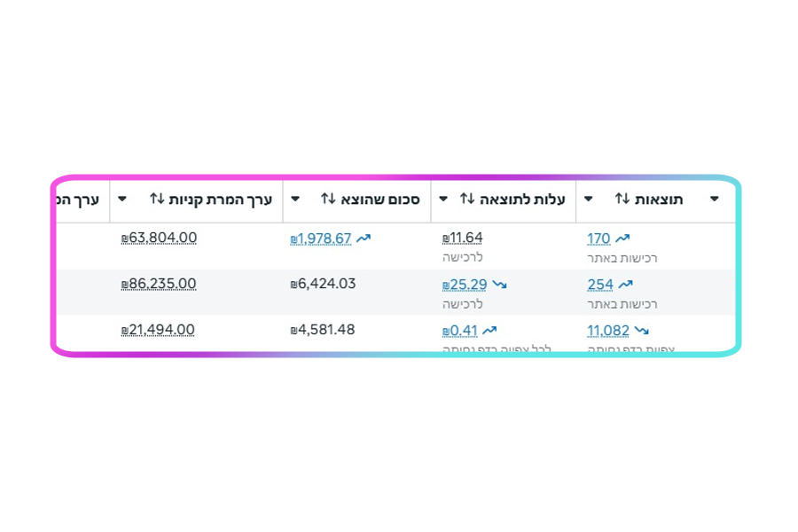Click the sort arrows in the תוצאות header
Screen dimensions: 798x532
click(622, 199)
